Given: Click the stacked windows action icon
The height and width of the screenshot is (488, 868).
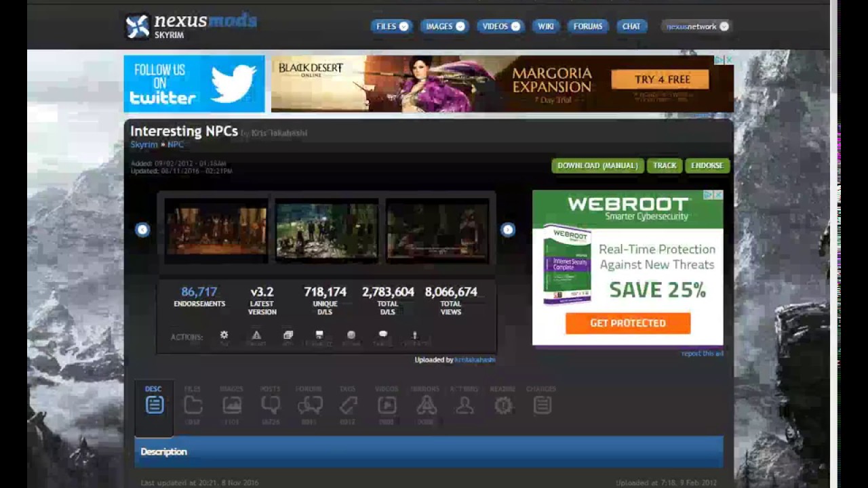Looking at the screenshot, I should pyautogui.click(x=288, y=335).
